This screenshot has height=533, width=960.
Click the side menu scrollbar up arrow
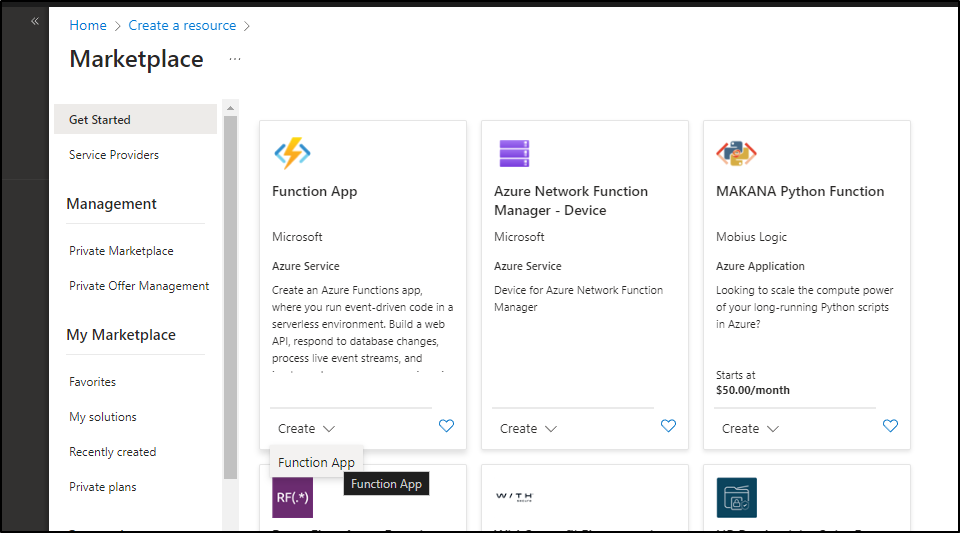pos(230,108)
